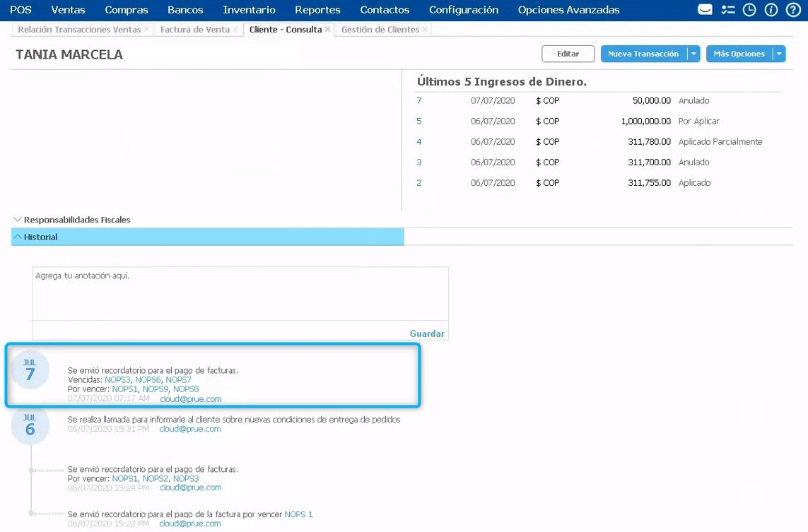
Task: Collapse the Historial section
Action: tap(18, 237)
